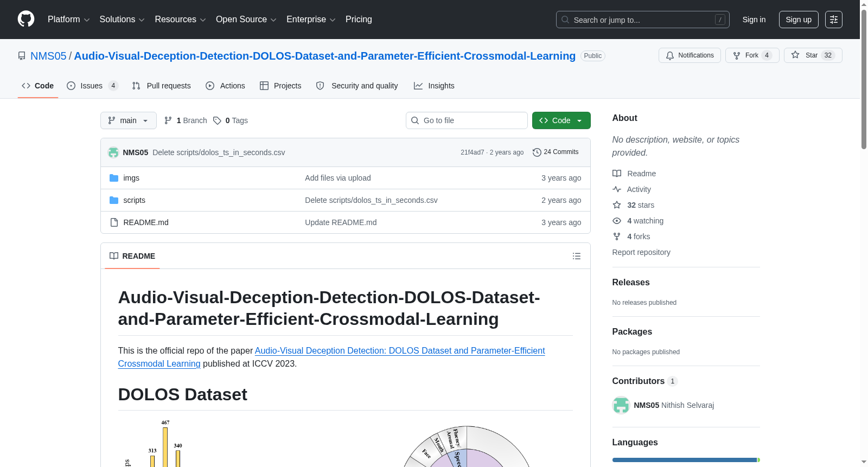Open the Pull requests tab
Image resolution: width=868 pixels, height=467 pixels.
click(162, 86)
